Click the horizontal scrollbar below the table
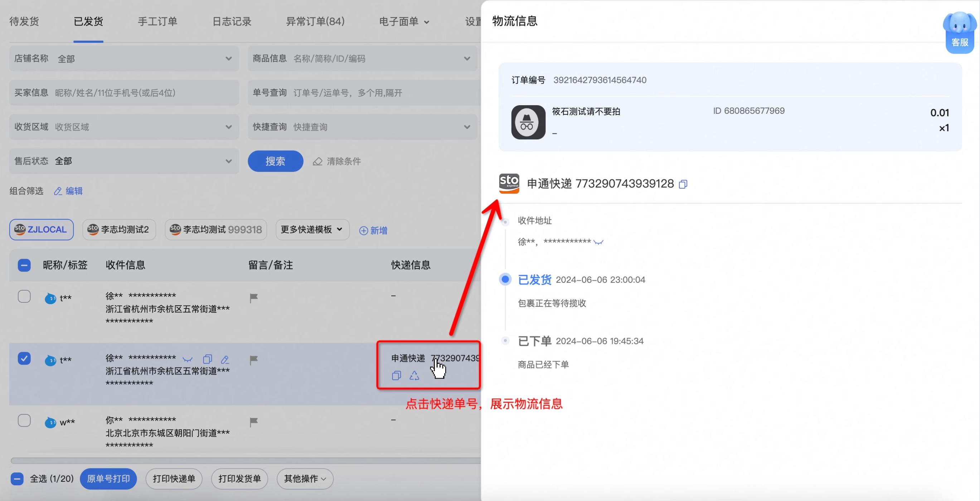Image resolution: width=980 pixels, height=501 pixels. pos(246,461)
